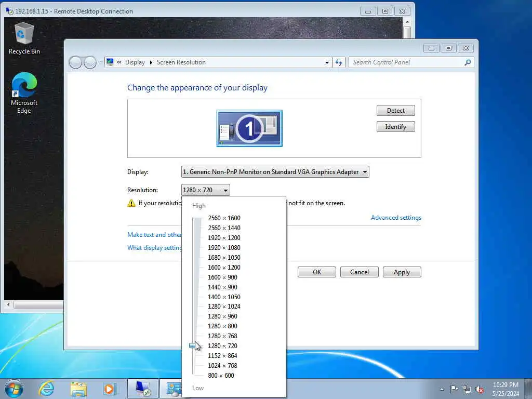The image size is (532, 399).
Task: Choose 800 × 600 resolution
Action: (221, 375)
